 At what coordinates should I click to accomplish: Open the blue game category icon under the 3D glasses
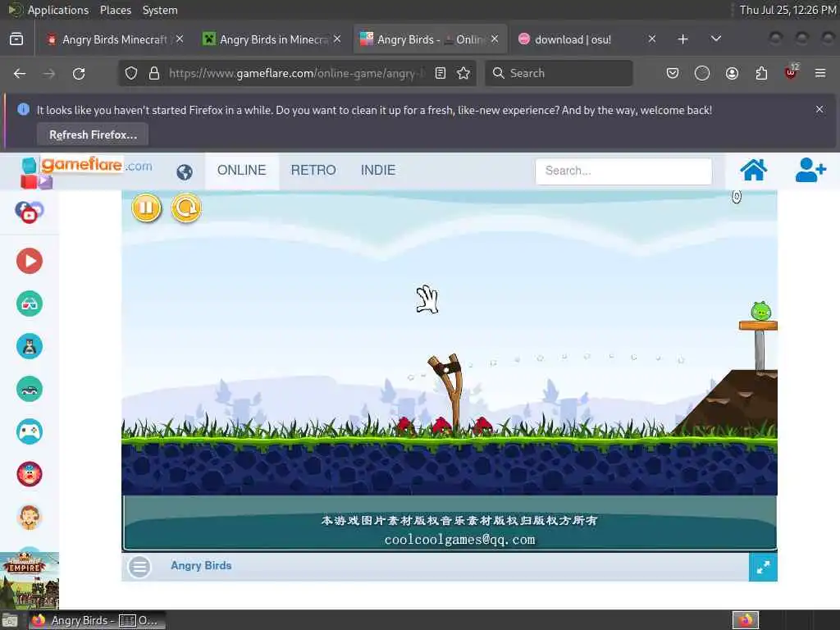(30, 346)
